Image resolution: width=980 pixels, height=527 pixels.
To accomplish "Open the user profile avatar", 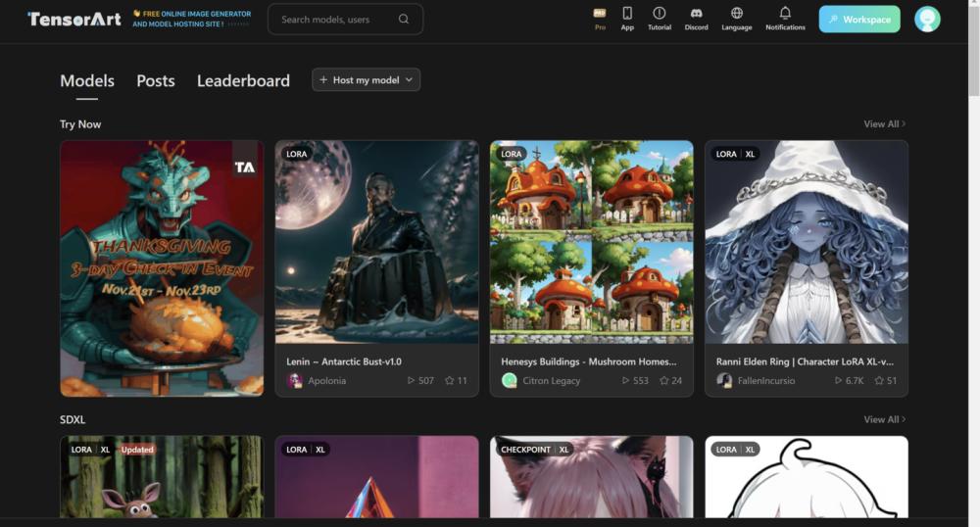I will (x=927, y=20).
